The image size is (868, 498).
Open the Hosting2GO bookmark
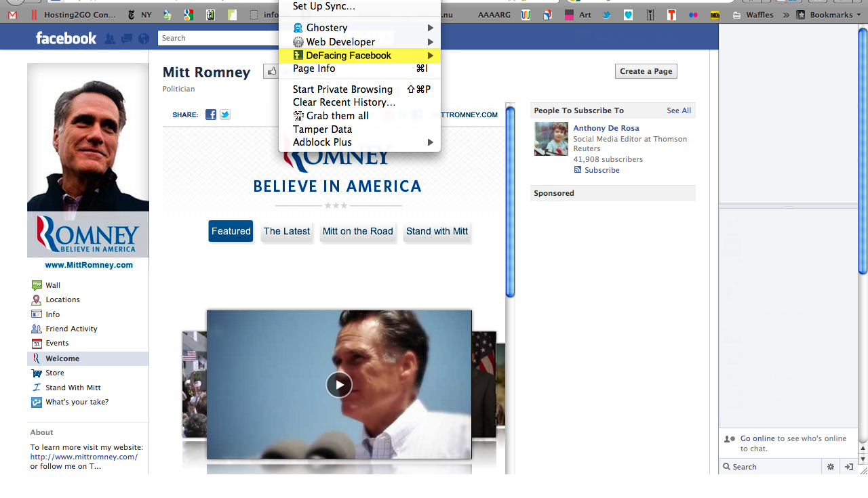tap(73, 15)
